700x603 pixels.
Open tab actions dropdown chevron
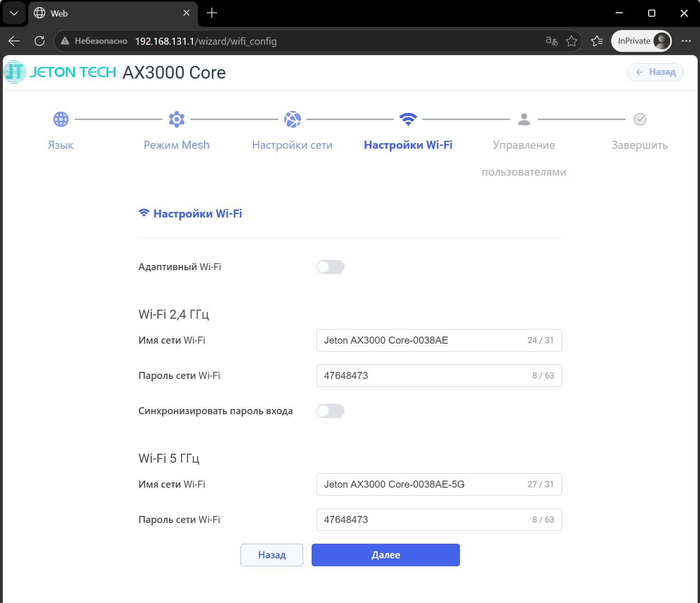tap(14, 13)
